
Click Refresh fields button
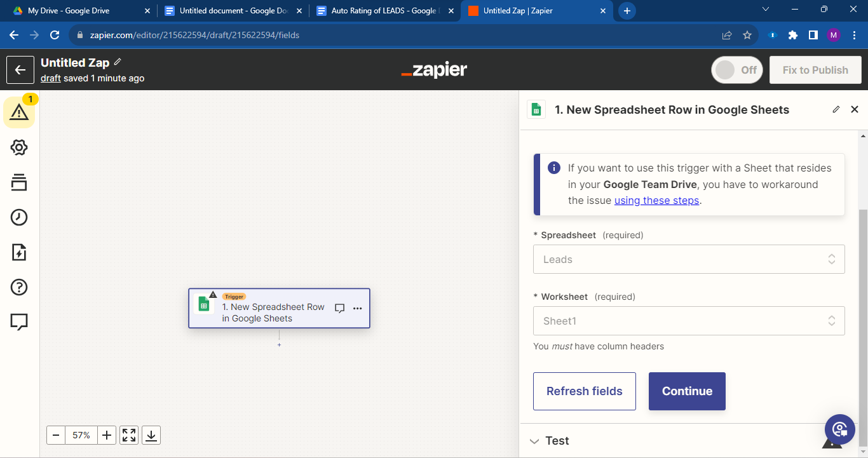coord(585,391)
